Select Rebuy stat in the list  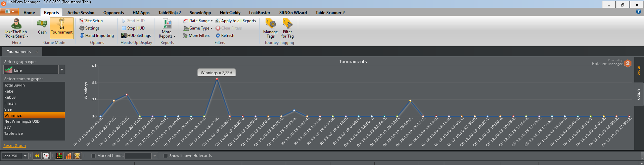pos(34,97)
